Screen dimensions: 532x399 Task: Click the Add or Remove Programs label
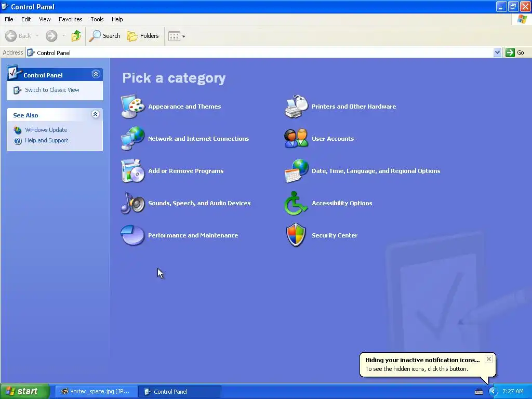[x=186, y=171]
